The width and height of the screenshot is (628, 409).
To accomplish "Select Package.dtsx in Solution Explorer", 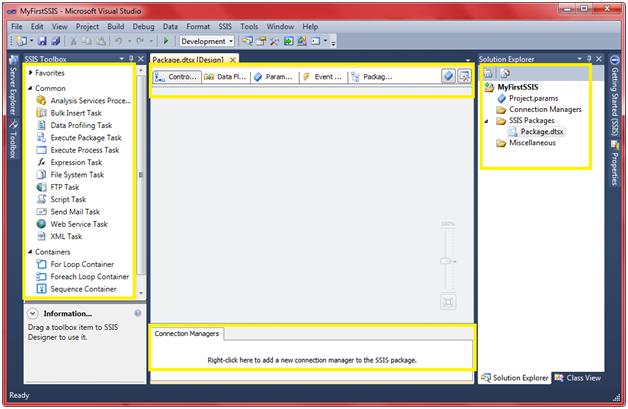I will (x=536, y=131).
